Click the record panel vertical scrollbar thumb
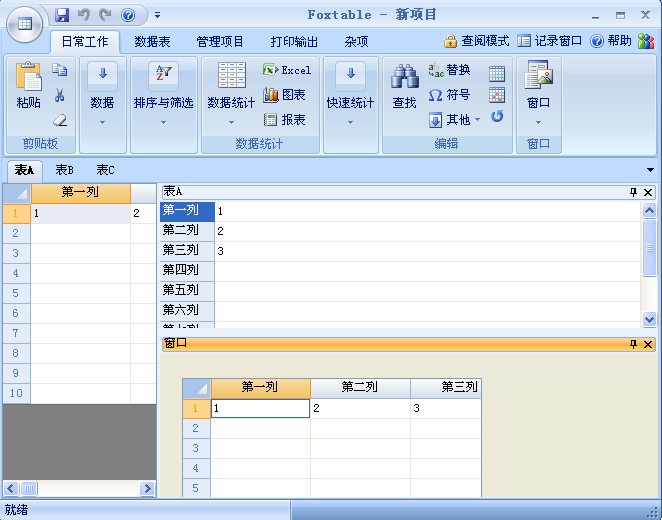662x520 pixels. [x=649, y=248]
